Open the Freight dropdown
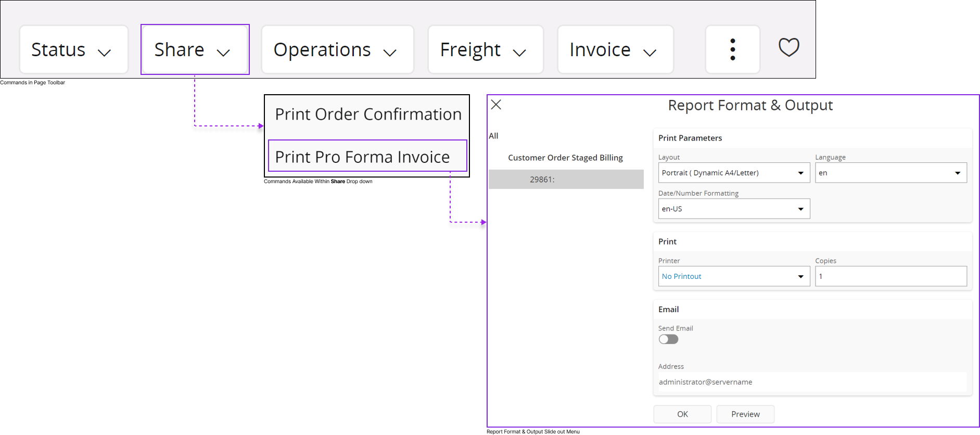980x435 pixels. [485, 50]
